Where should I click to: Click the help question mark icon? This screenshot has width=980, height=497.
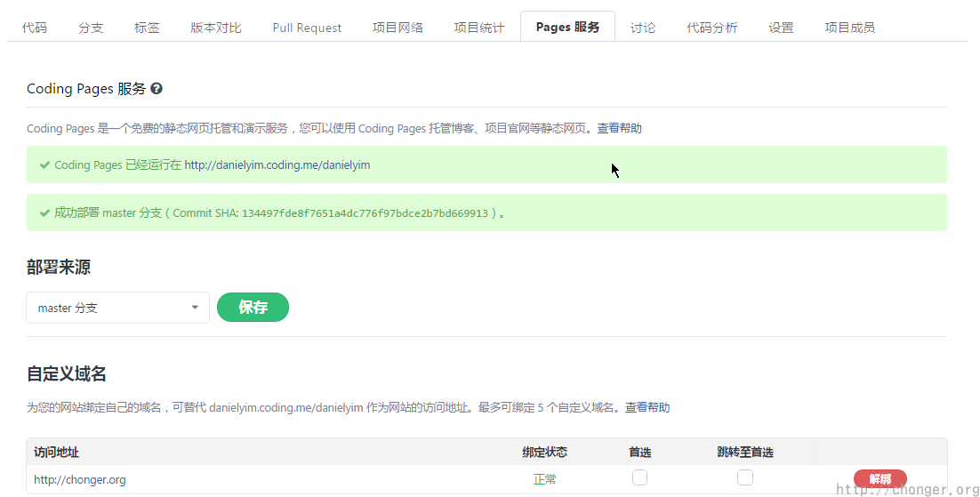(x=157, y=89)
